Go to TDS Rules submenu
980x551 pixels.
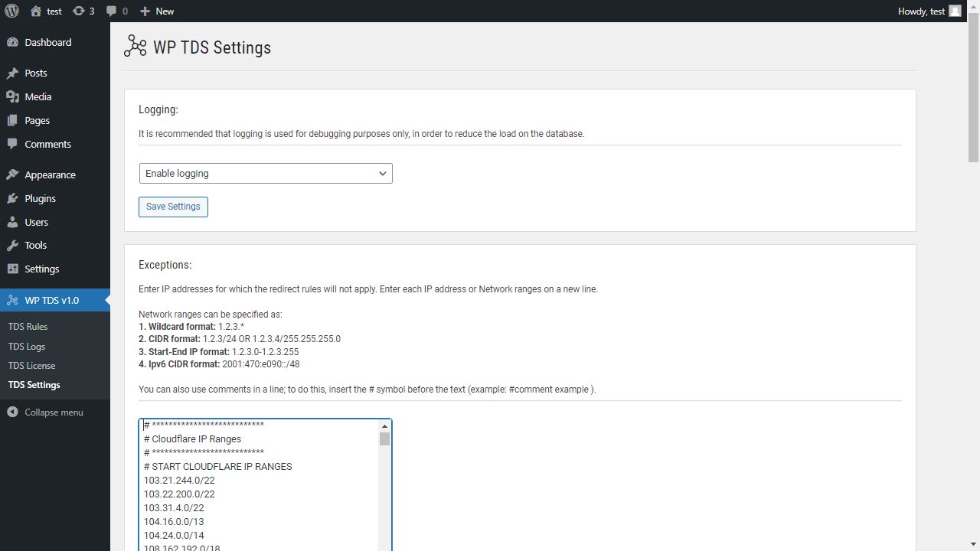point(28,327)
